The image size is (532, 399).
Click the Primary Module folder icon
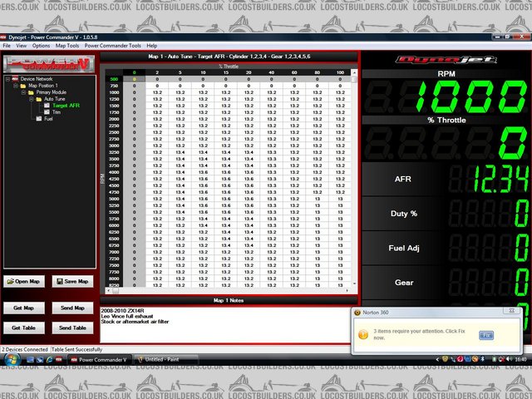point(31,92)
